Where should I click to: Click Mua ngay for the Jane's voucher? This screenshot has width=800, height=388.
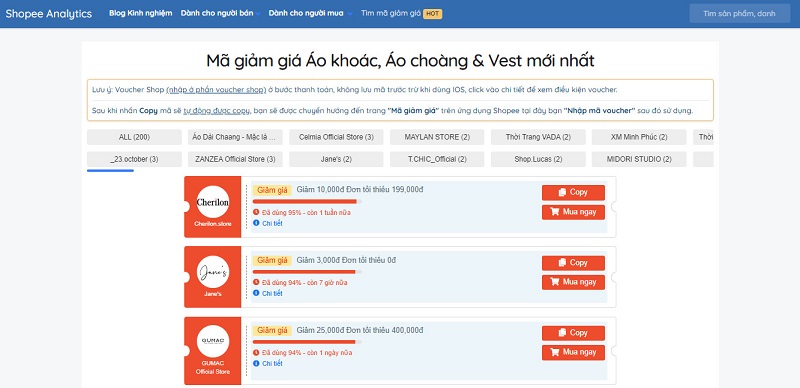tap(573, 282)
